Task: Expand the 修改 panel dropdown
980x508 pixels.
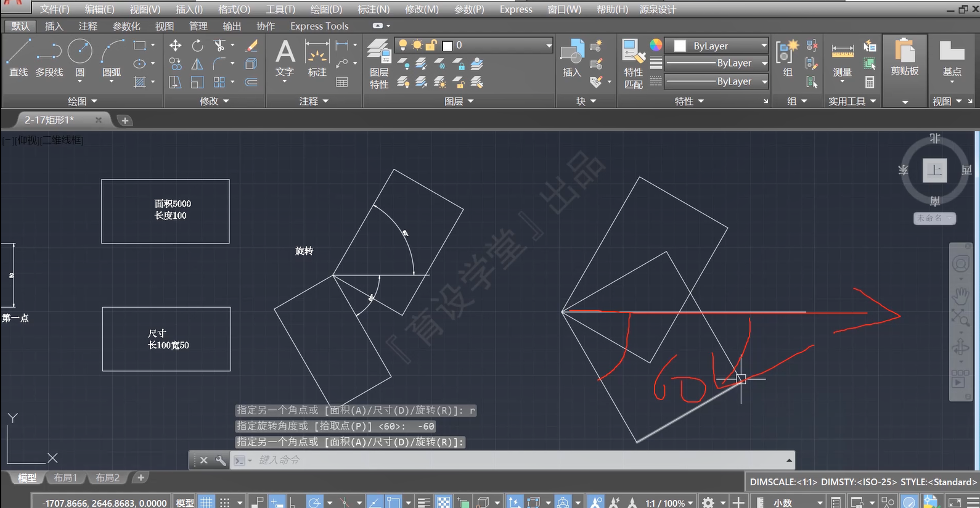Action: click(214, 101)
